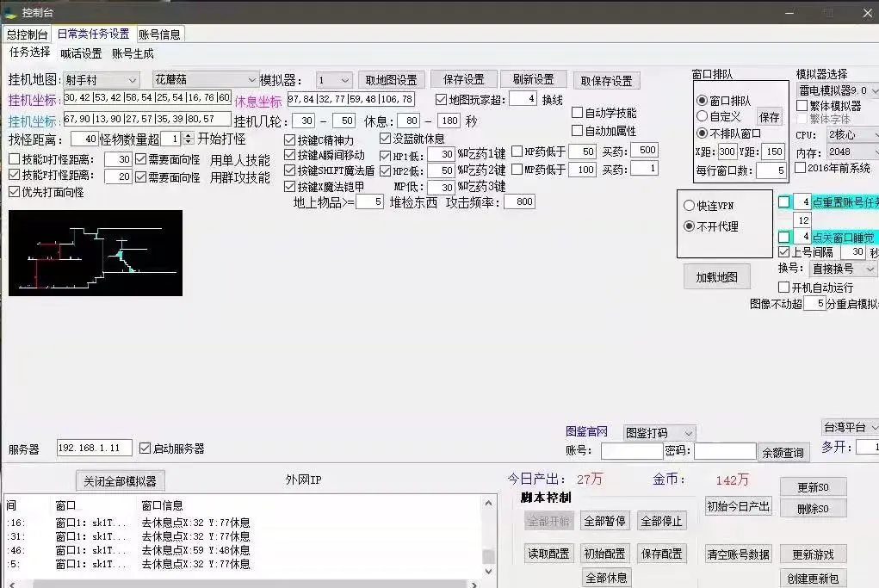The height and width of the screenshot is (588, 879).
Task: Toggle the 按键C精神力 checkbox
Action: click(291, 141)
